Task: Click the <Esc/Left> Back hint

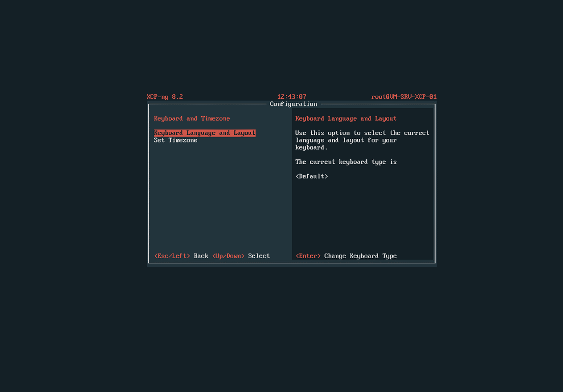Action: click(181, 256)
